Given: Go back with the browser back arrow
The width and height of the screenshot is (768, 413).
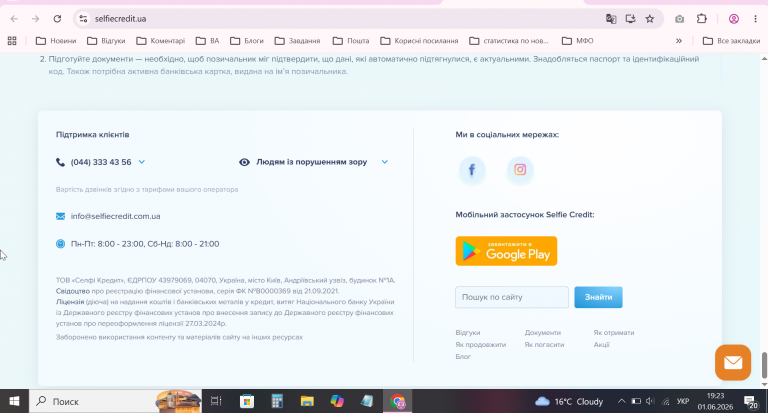Looking at the screenshot, I should pyautogui.click(x=14, y=19).
